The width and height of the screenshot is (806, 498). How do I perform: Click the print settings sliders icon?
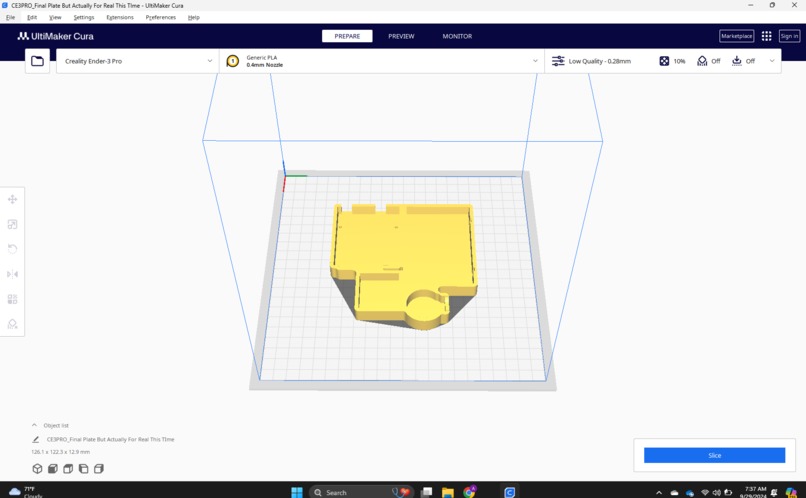click(x=558, y=61)
